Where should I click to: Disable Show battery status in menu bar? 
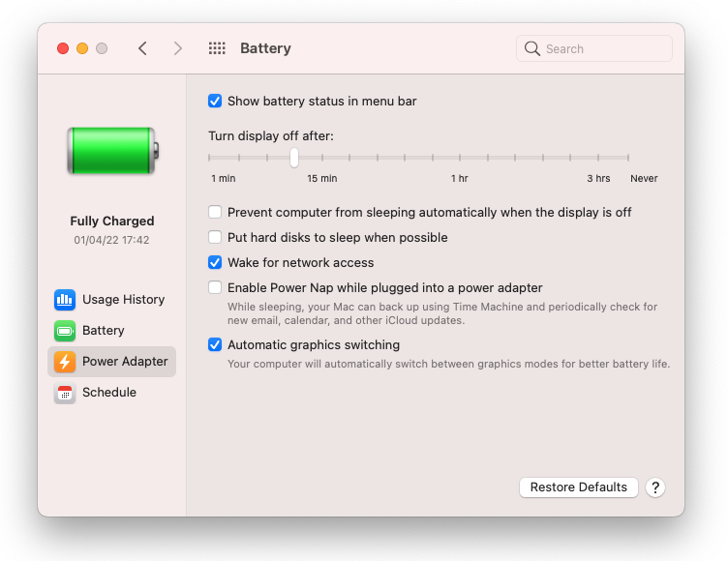(215, 101)
